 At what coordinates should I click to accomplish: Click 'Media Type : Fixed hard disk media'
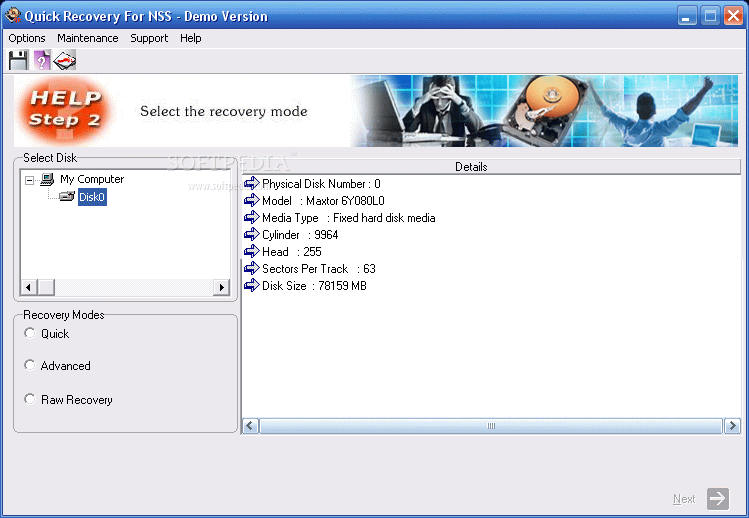[x=349, y=218]
